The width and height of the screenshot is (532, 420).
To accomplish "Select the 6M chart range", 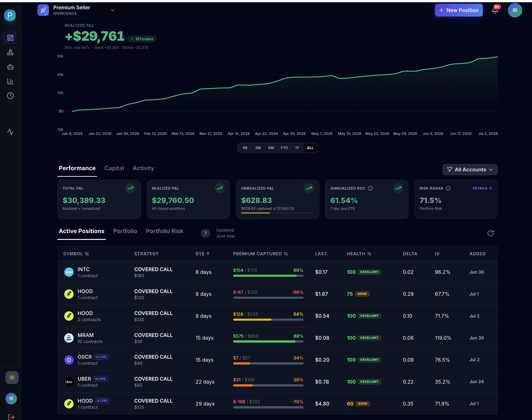I will [271, 148].
